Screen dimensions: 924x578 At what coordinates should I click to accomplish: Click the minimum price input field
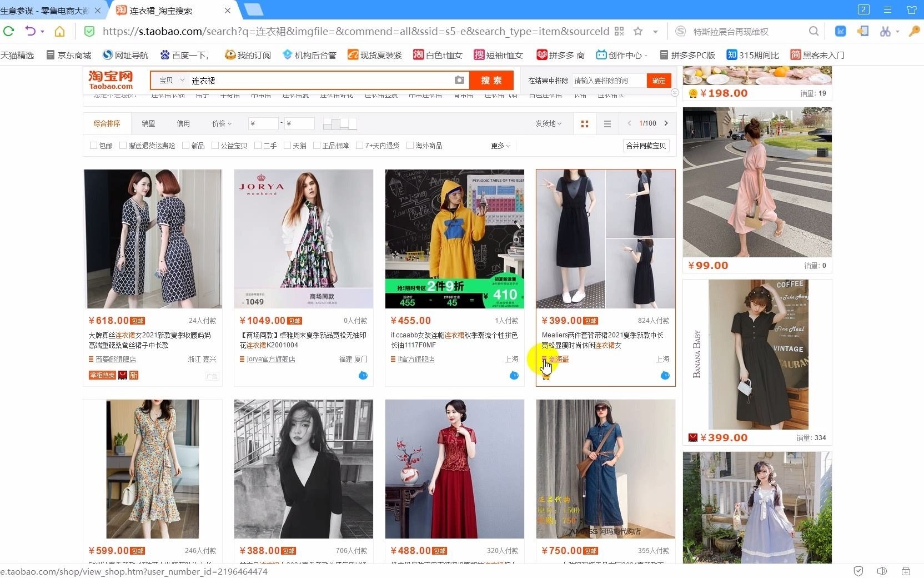[264, 123]
